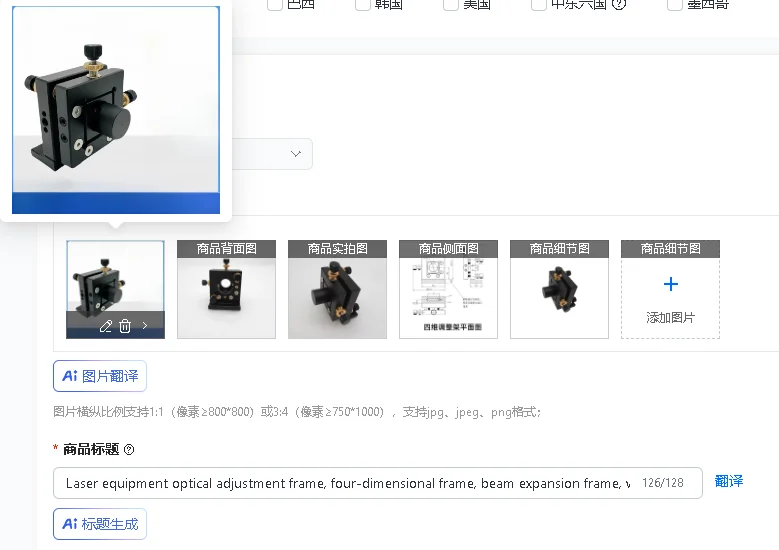The height and width of the screenshot is (550, 779).
Task: Select the 商品背面图 thumbnail
Action: point(227,290)
